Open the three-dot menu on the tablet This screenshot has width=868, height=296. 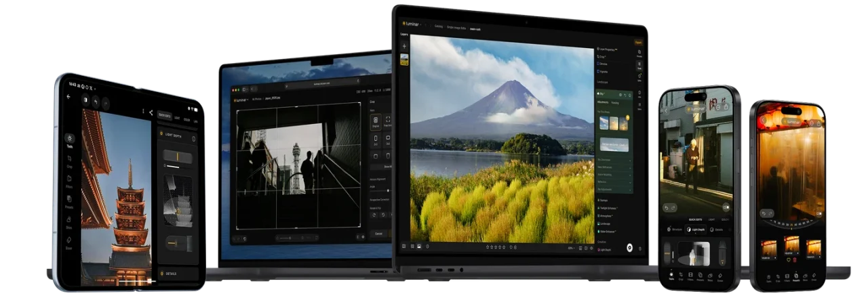tap(143, 111)
